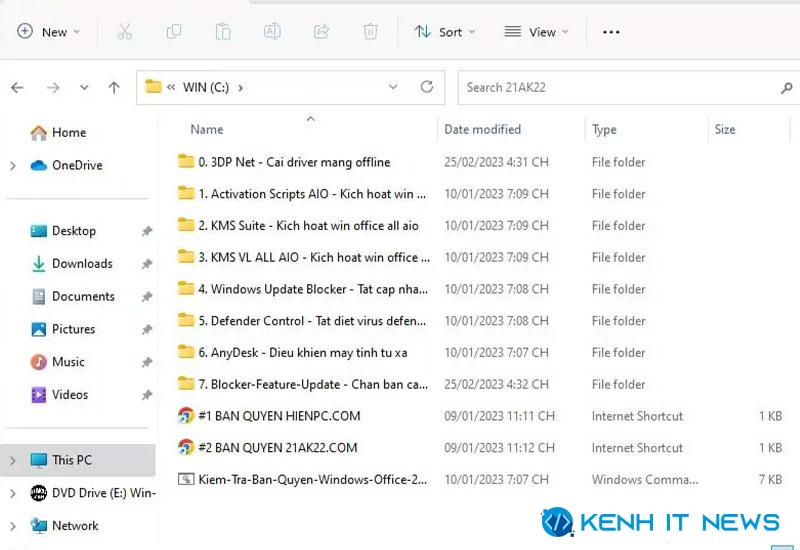Click the Share icon in toolbar

tap(321, 32)
